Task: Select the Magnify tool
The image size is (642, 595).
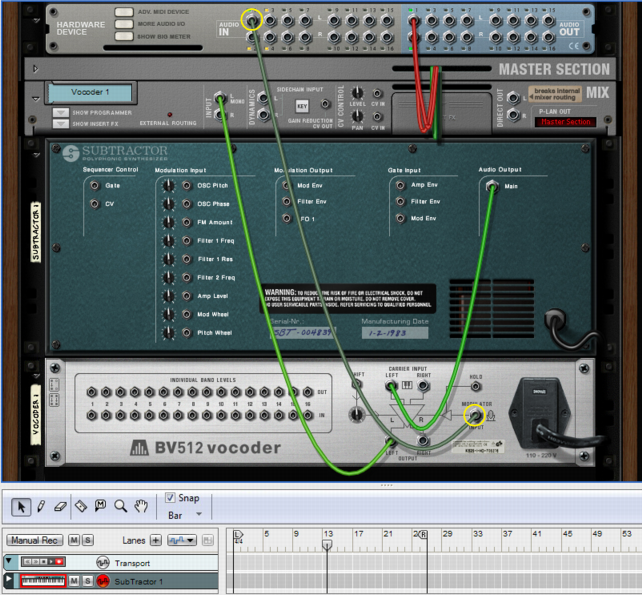Action: (120, 506)
